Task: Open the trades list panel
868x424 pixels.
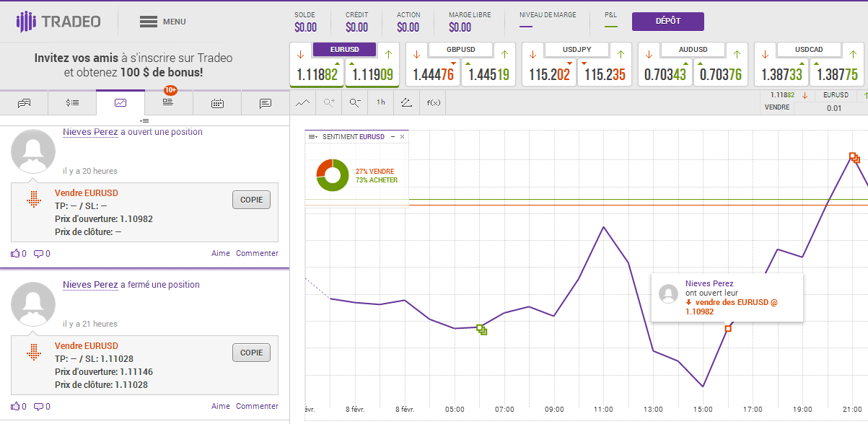Action: [72, 102]
